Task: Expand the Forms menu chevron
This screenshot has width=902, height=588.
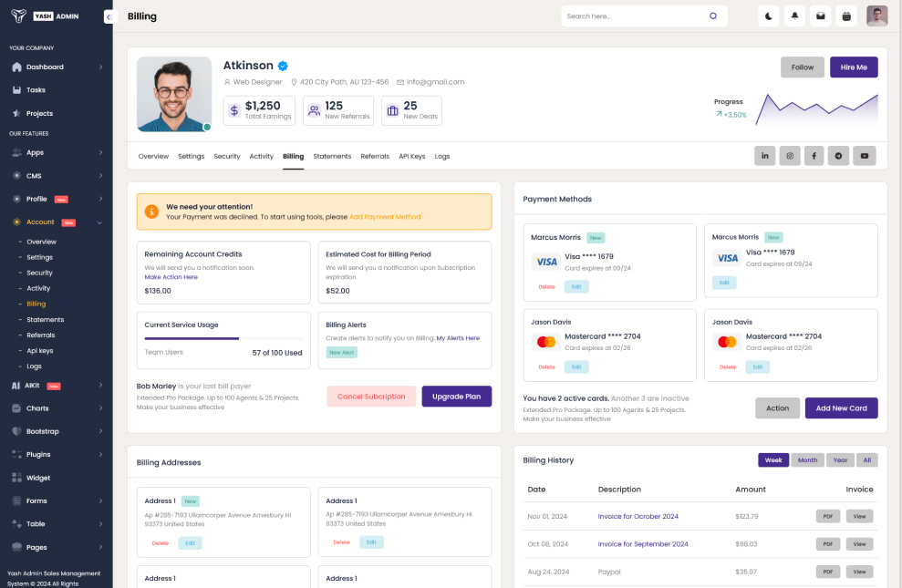Action: tap(100, 500)
